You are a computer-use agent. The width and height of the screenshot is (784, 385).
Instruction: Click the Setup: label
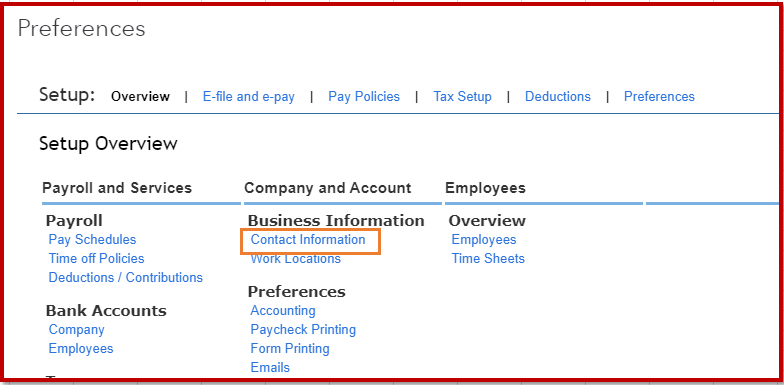pos(67,94)
